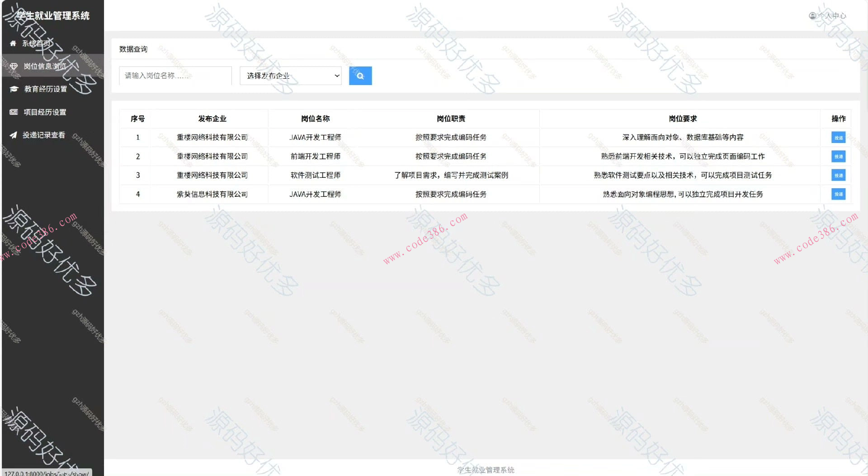868x476 pixels.
Task: Select 熟悉前端开发相关技术 requirement cell
Action: (683, 157)
